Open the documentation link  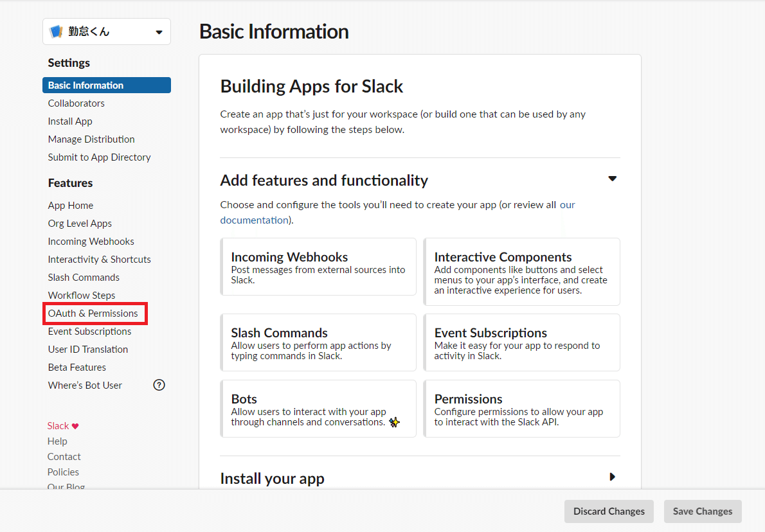254,220
